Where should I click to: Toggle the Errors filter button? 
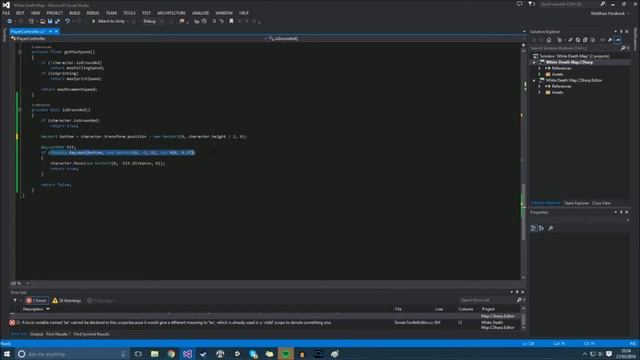tap(37, 300)
